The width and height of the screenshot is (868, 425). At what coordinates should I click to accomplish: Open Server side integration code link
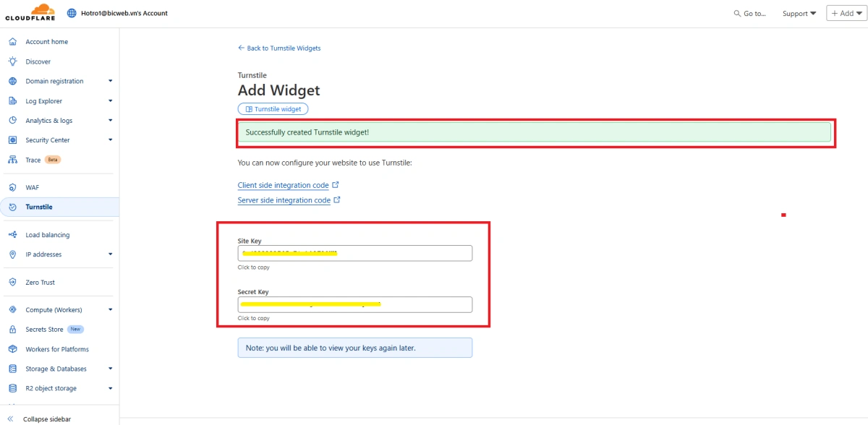click(x=284, y=200)
